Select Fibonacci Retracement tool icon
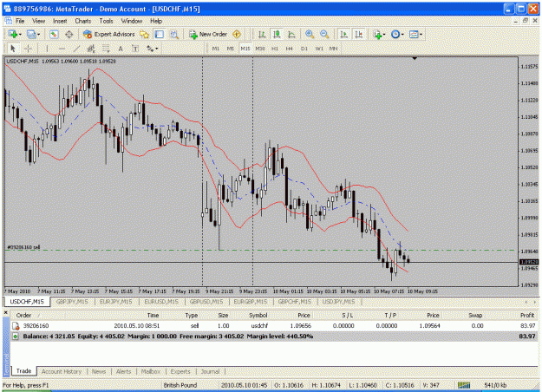 click(x=106, y=49)
